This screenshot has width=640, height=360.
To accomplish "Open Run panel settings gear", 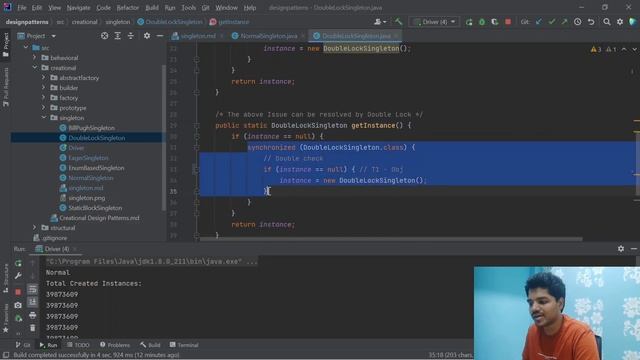I will pos(621,249).
